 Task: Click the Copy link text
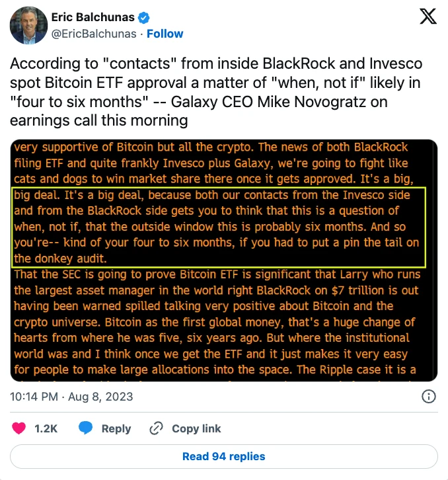coord(196,428)
